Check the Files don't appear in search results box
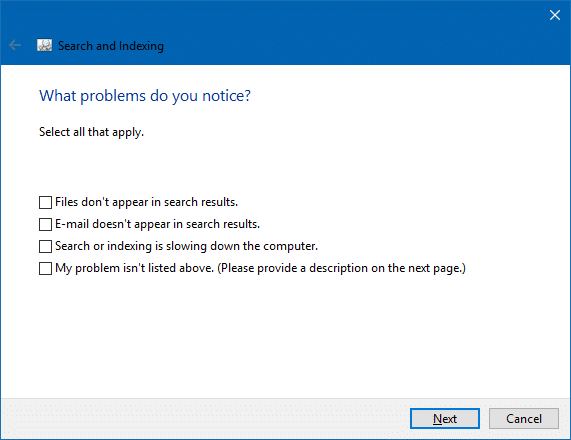 (x=45, y=203)
